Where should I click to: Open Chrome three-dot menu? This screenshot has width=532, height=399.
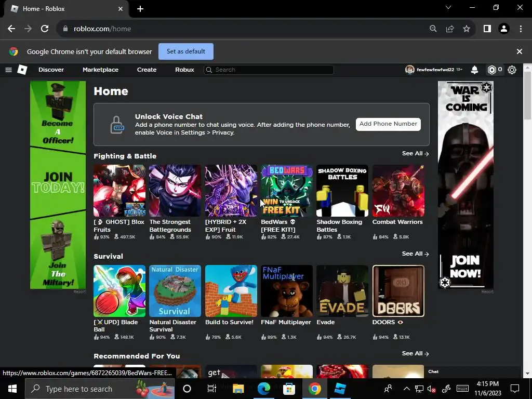click(521, 29)
